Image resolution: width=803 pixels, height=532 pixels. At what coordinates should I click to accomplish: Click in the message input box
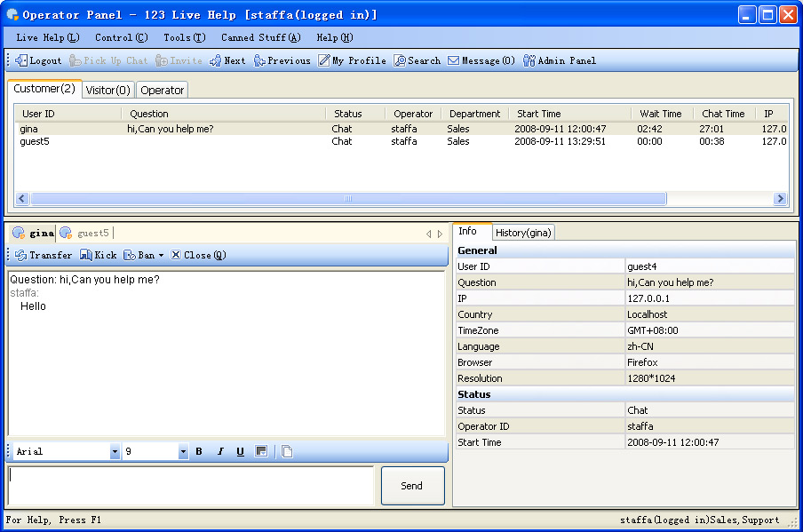coord(192,486)
